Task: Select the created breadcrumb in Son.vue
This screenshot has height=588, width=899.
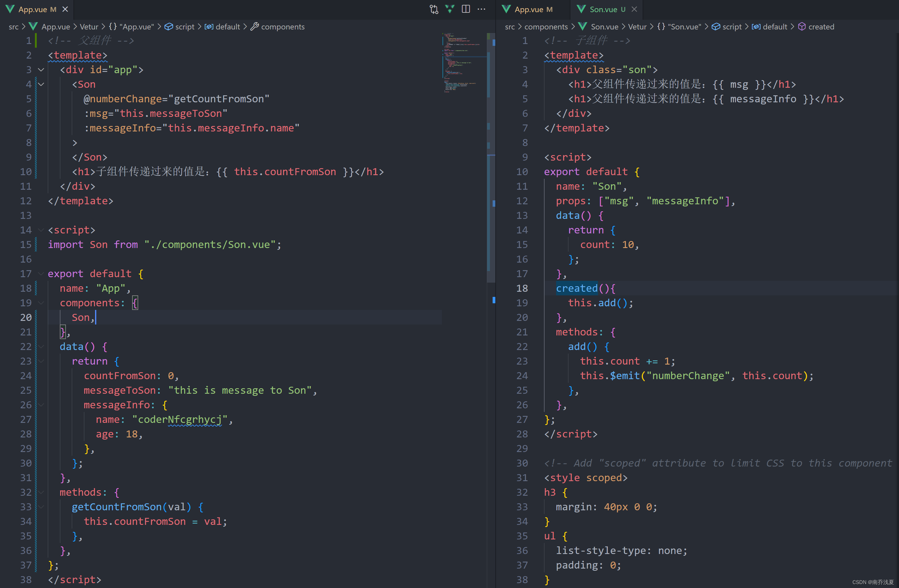Action: click(821, 27)
